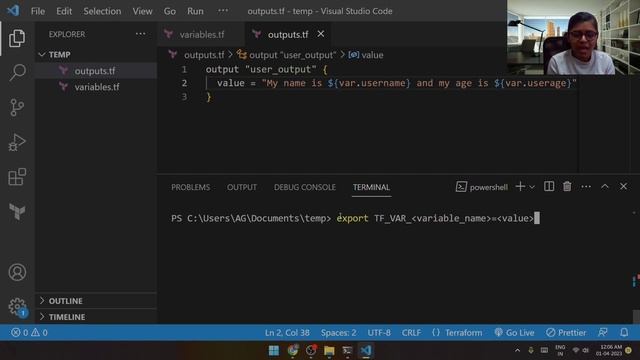Image resolution: width=640 pixels, height=360 pixels.
Task: Show hidden system tray icons chevron
Action: coord(517,351)
